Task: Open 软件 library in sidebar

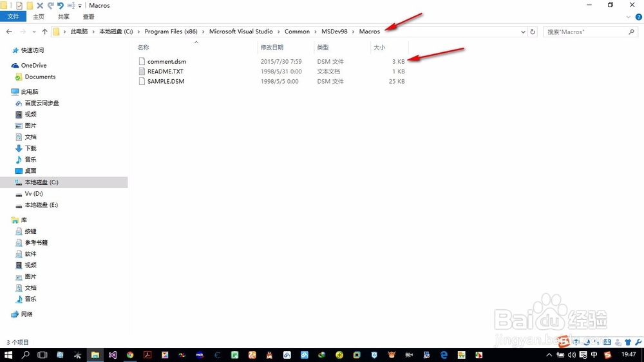Action: pyautogui.click(x=30, y=254)
